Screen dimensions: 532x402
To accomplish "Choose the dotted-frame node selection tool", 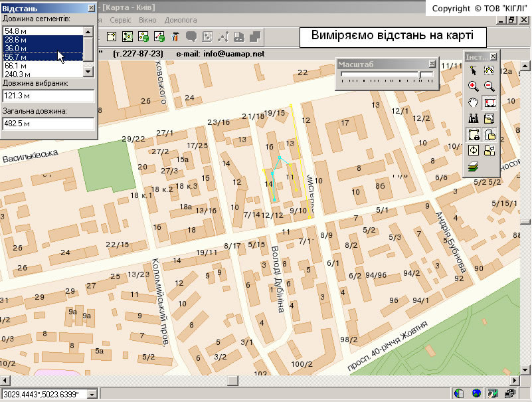I will (x=489, y=70).
